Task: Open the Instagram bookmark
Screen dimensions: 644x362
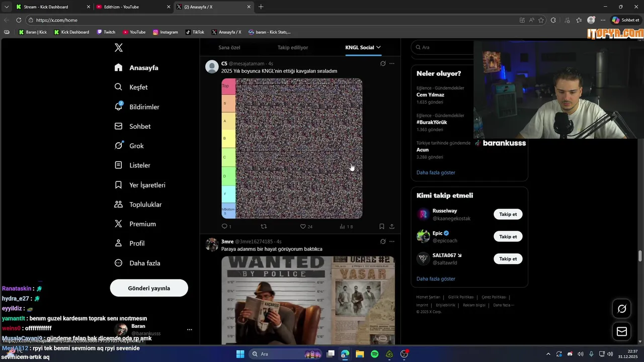Action: pos(166,32)
